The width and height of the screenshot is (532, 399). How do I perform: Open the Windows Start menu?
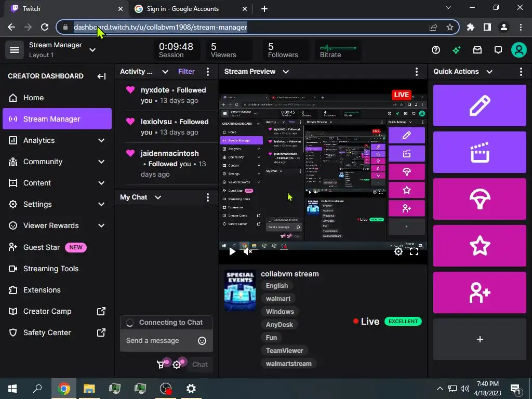pyautogui.click(x=12, y=389)
